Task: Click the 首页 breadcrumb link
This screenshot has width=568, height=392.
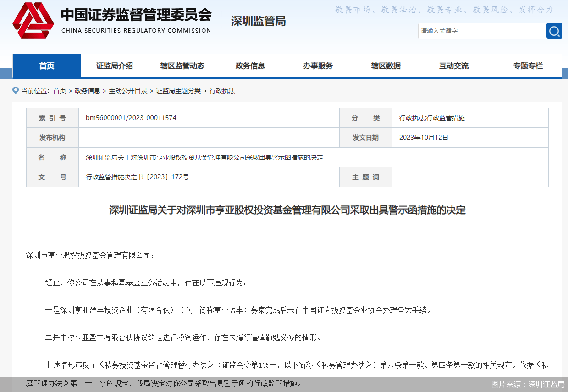Action: tap(60, 91)
